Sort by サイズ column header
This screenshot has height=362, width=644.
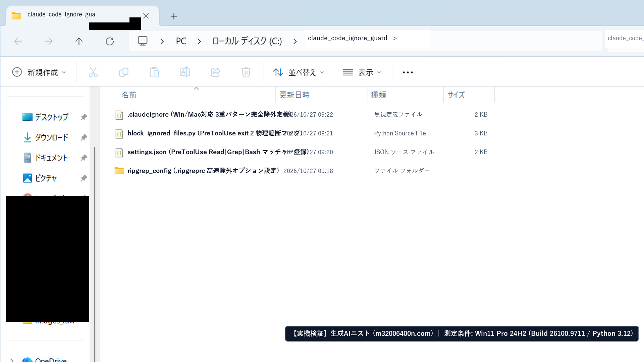pos(456,95)
